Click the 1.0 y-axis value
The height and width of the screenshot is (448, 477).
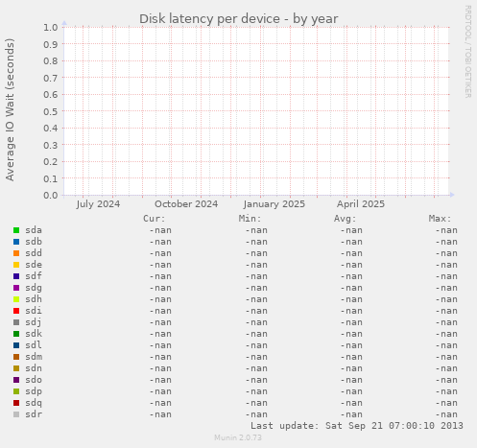[51, 27]
